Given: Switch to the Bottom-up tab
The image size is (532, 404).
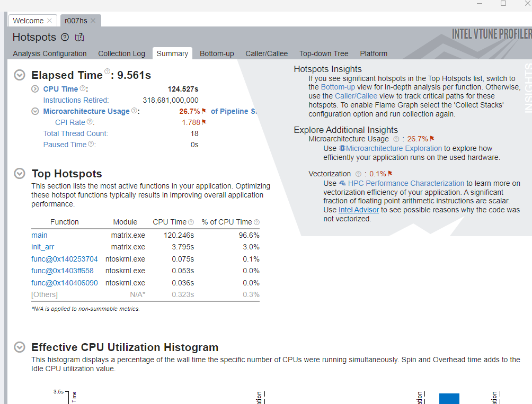Looking at the screenshot, I should (x=217, y=53).
